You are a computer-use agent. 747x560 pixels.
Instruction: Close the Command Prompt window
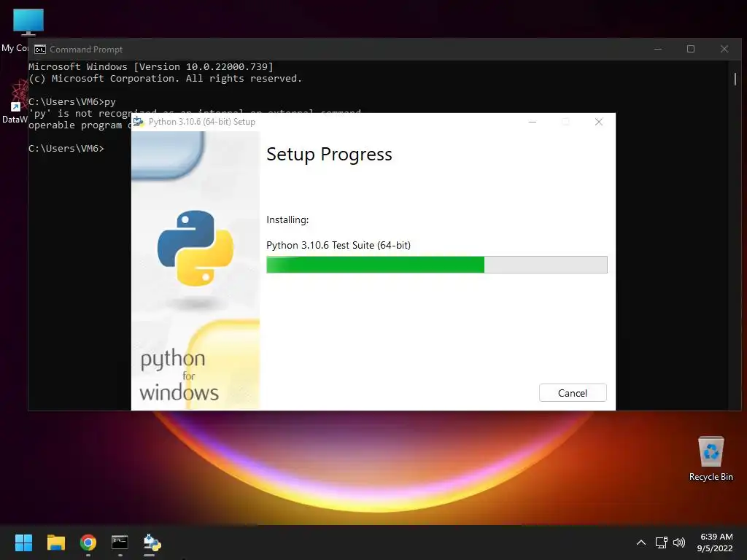click(x=724, y=49)
